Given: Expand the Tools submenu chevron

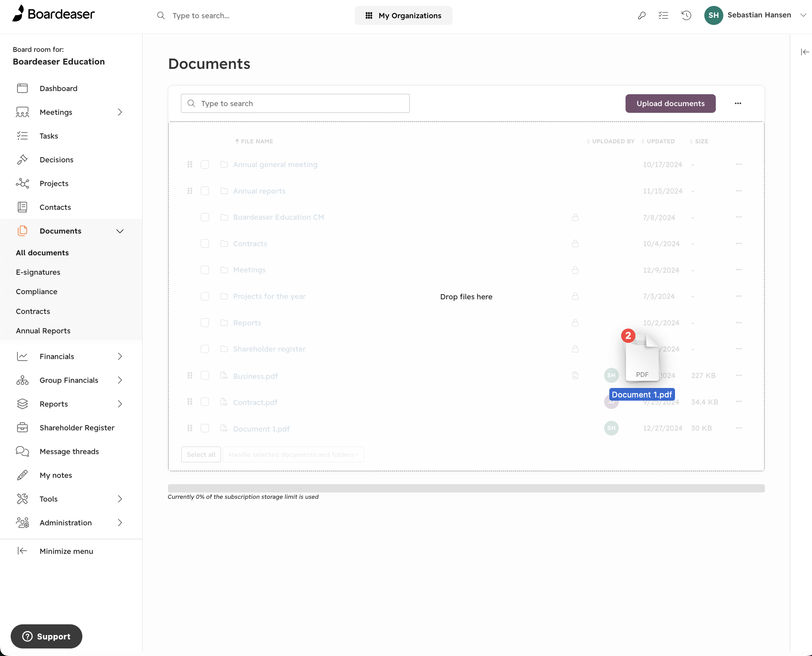Looking at the screenshot, I should tap(120, 499).
